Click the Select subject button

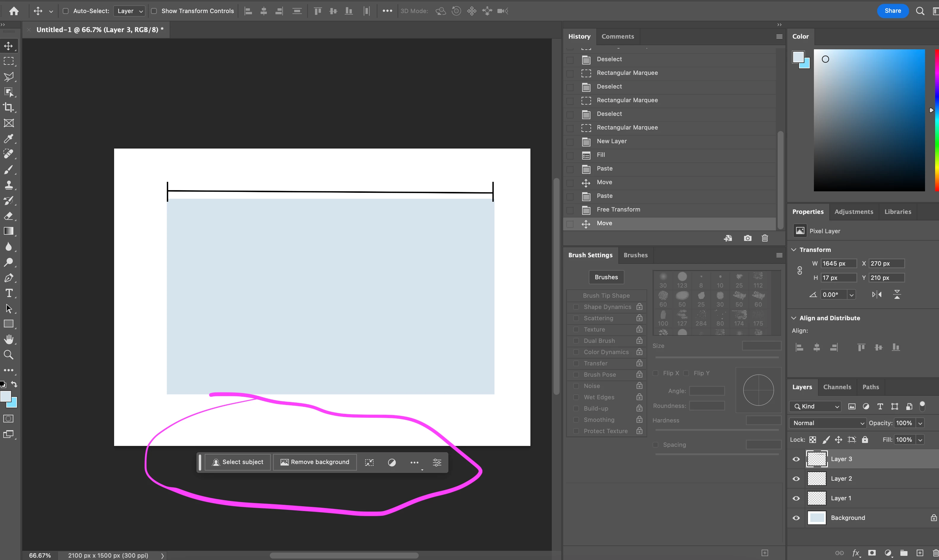point(237,462)
